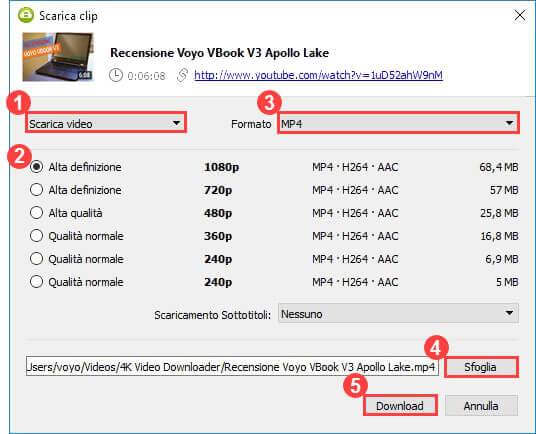Choose Alta qualità 480p option
Screen dimensions: 536x434
(37, 213)
